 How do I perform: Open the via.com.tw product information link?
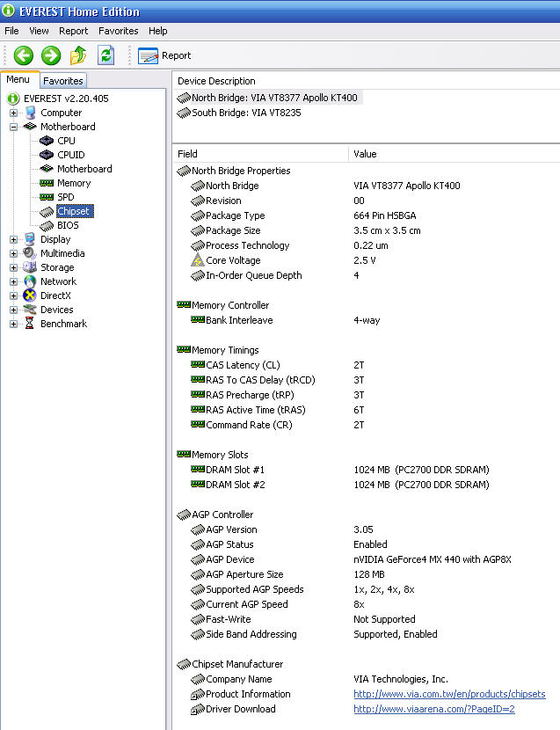pos(449,694)
